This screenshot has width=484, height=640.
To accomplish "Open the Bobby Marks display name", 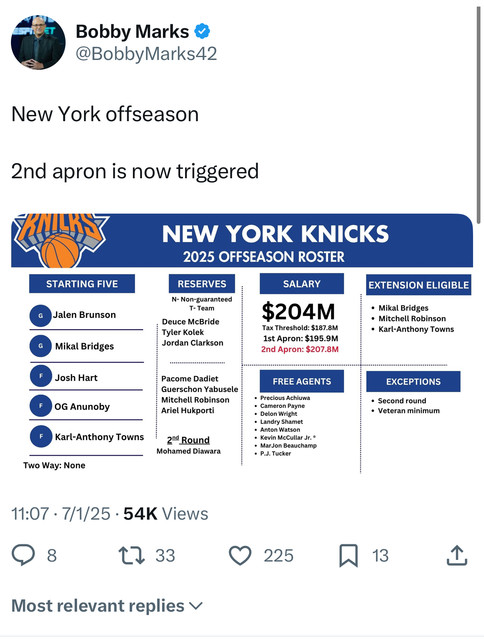I will point(132,31).
